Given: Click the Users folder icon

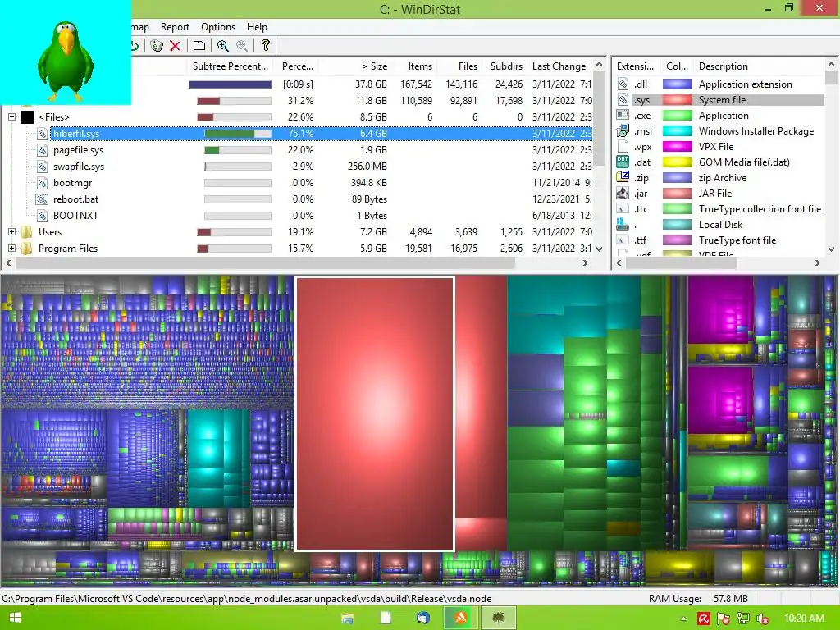Looking at the screenshot, I should [27, 232].
